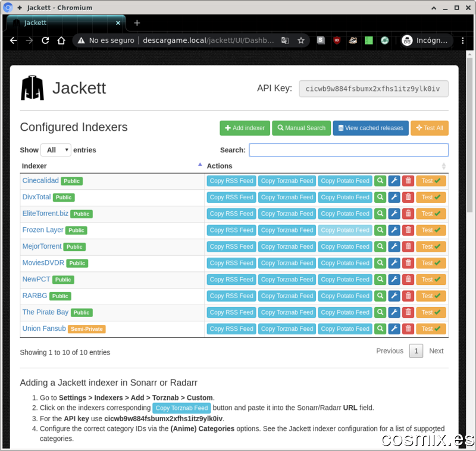Bookmark this page with the star icon
Viewport: 476px width, 451px height.
coord(301,40)
